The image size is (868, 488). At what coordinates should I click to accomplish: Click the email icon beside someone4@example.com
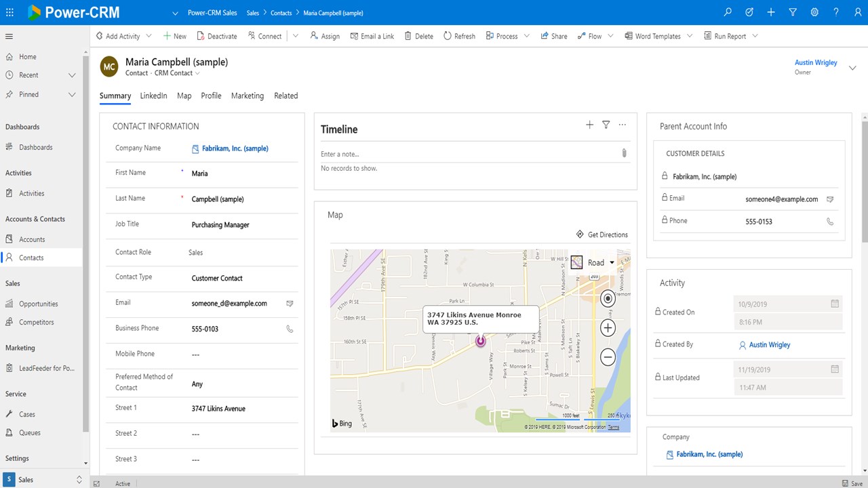tap(830, 199)
